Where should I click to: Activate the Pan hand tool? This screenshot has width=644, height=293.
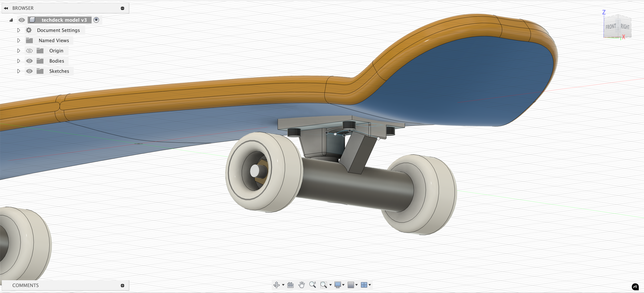pos(302,284)
